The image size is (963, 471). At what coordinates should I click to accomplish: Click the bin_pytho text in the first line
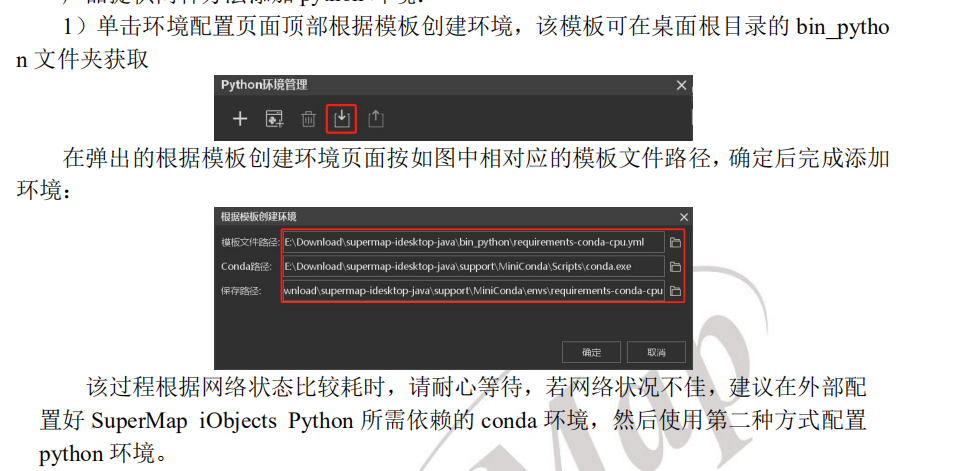(843, 28)
